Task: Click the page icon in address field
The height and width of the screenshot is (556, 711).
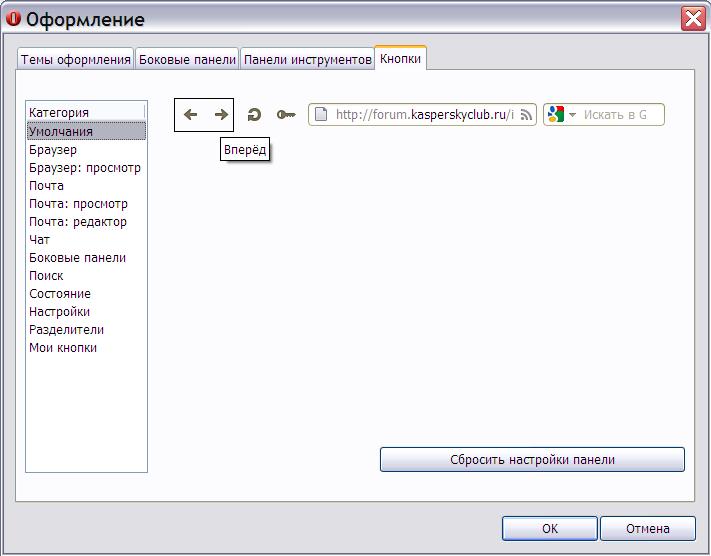Action: point(321,114)
